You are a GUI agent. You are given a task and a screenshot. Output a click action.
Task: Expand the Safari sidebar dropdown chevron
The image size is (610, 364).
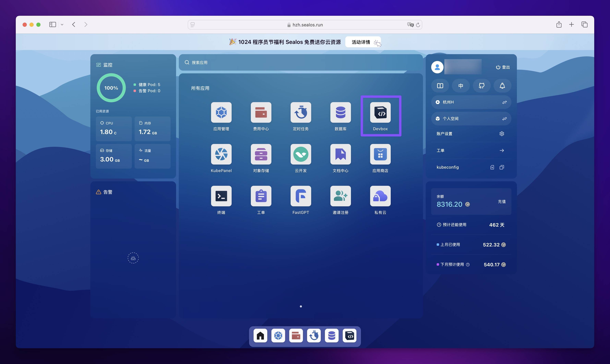(x=62, y=25)
